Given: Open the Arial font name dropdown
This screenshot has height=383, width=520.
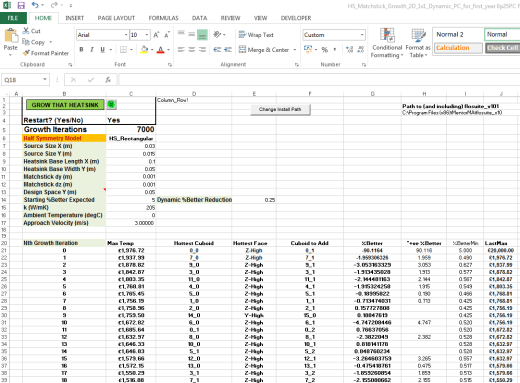Looking at the screenshot, I should (126, 35).
